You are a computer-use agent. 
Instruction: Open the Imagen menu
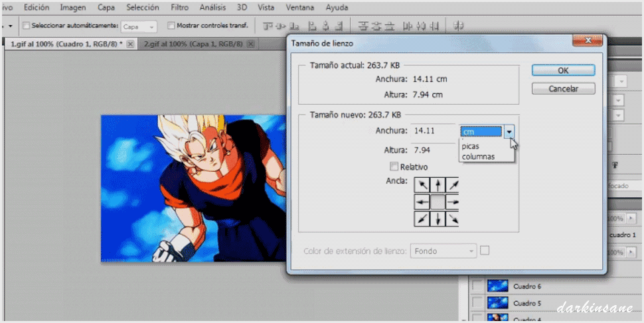coord(72,7)
